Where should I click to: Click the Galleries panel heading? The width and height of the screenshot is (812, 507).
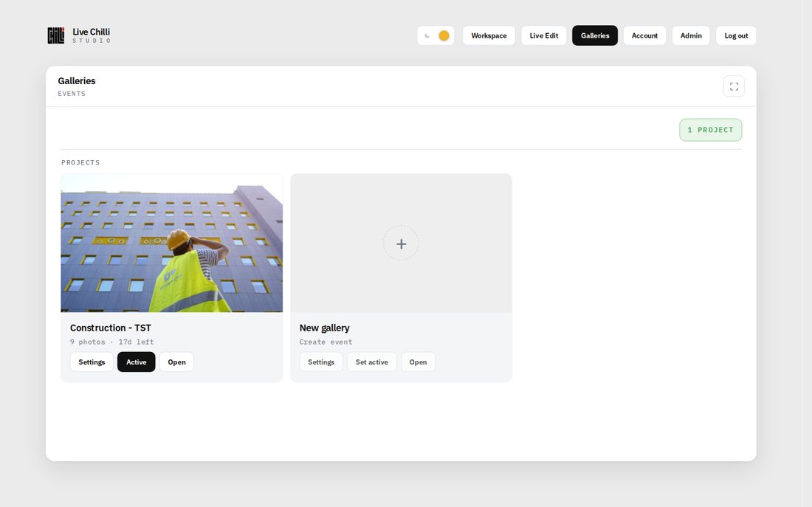pyautogui.click(x=77, y=80)
